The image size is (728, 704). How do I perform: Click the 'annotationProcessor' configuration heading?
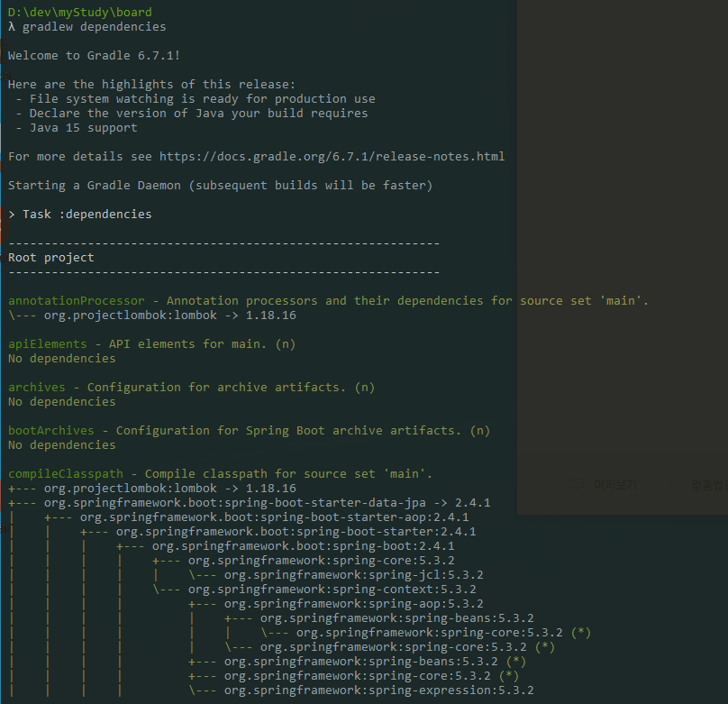tap(77, 301)
